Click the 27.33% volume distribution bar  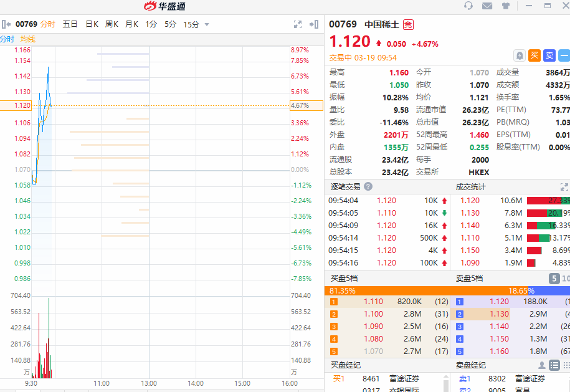tap(548, 201)
